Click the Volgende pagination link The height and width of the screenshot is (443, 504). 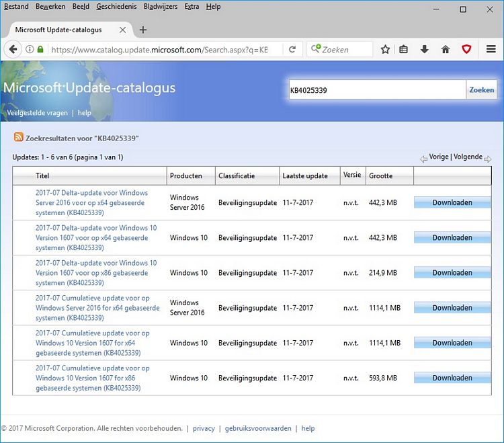(x=468, y=157)
